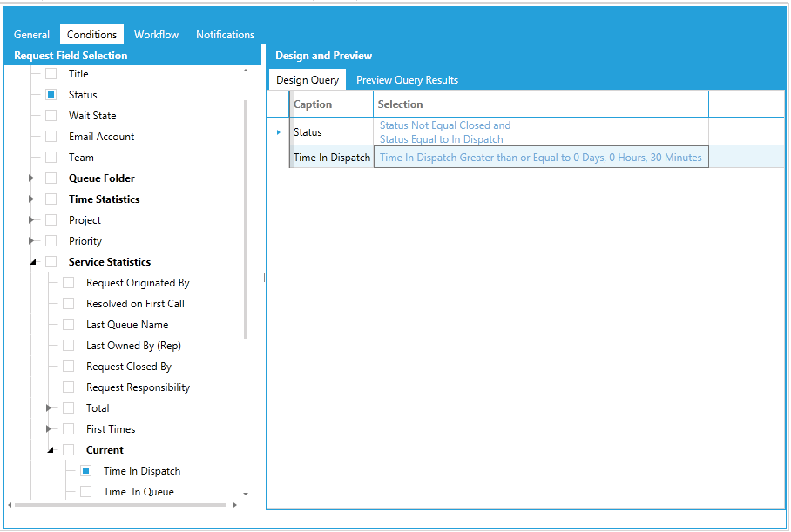The image size is (791, 532).
Task: Select the Wait State tree item
Action: 92,116
